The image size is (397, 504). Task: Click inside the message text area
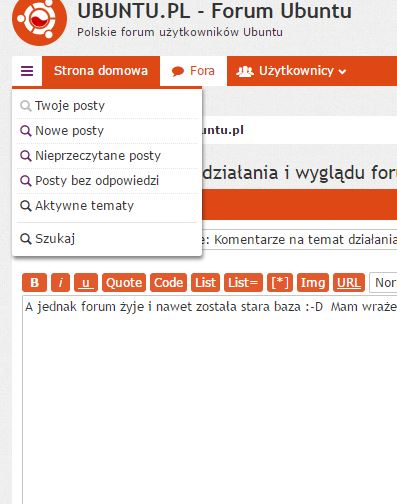point(210,400)
